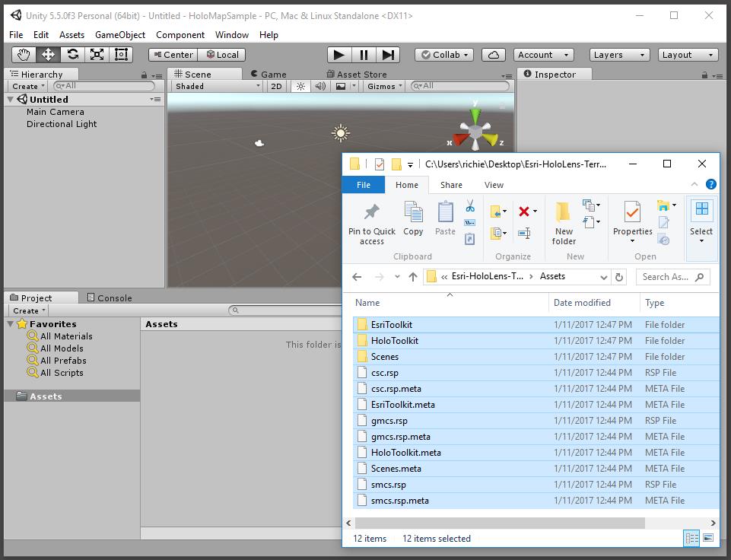Toggle Local handle rotation mode
The height and width of the screenshot is (560, 731).
pos(222,55)
